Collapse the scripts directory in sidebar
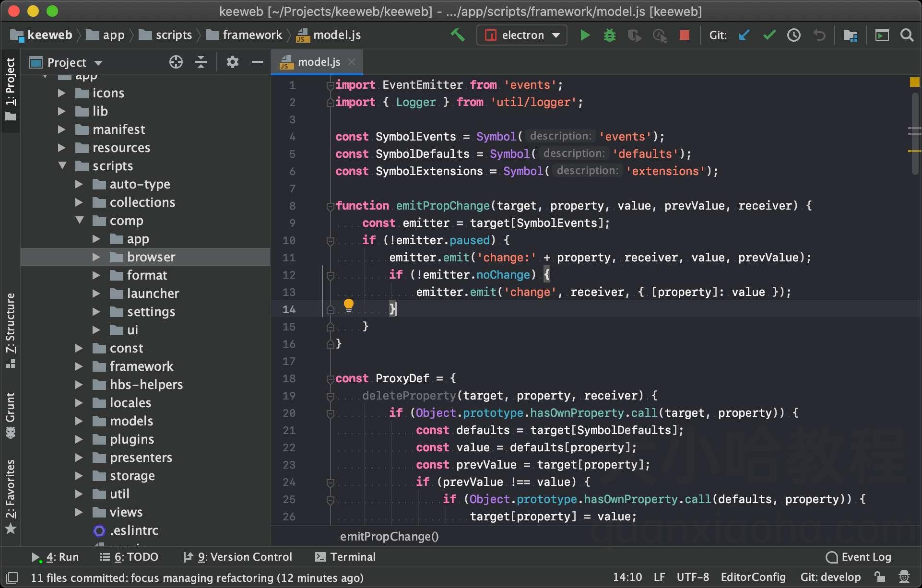The image size is (922, 588). (63, 165)
